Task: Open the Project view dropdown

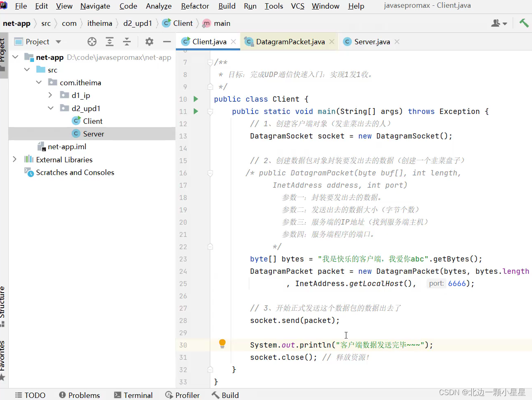Action: (58, 42)
